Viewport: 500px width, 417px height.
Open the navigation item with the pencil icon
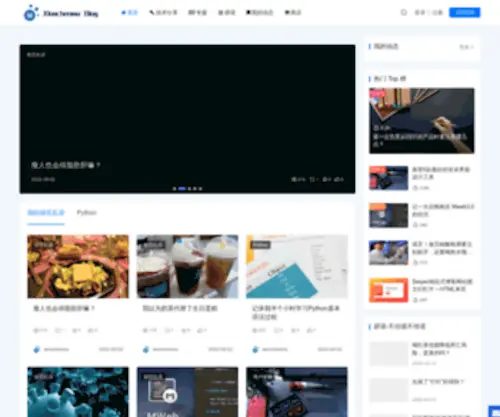click(x=163, y=13)
